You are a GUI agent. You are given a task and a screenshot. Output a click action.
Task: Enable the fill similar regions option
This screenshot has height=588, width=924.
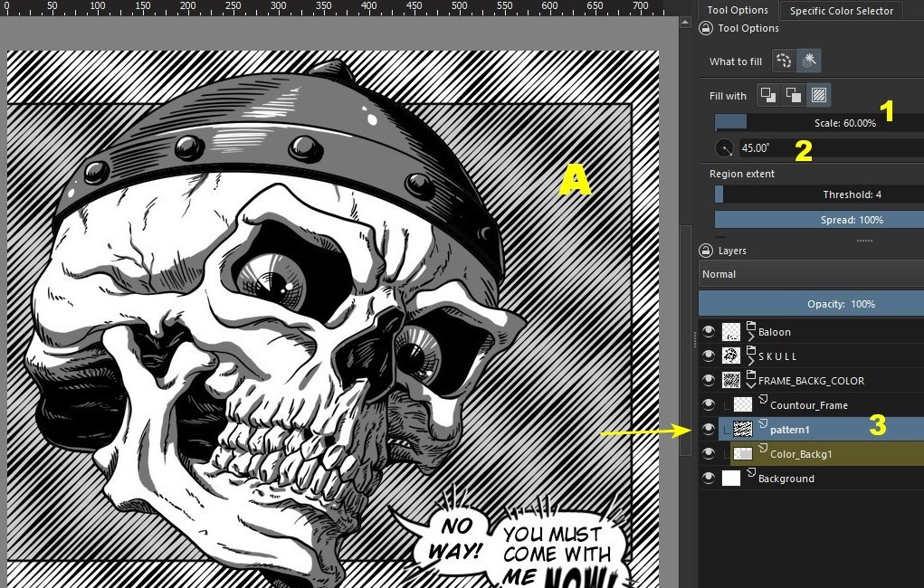(x=810, y=61)
